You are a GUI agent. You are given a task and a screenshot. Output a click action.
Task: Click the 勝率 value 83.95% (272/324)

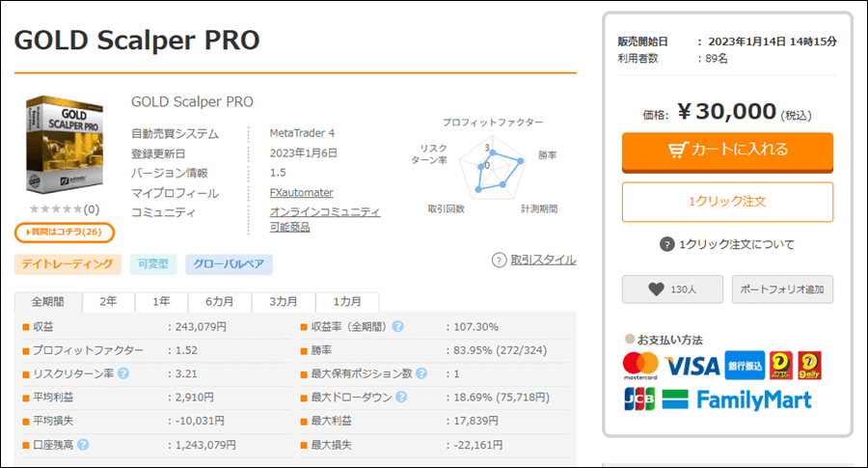tap(501, 350)
